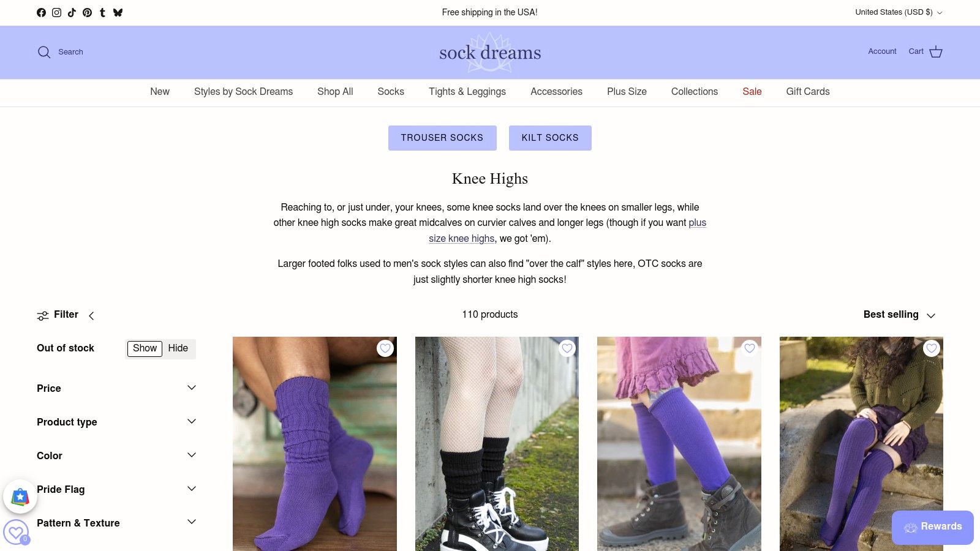This screenshot has width=980, height=551.
Task: Select Hide for out of stock
Action: coord(178,348)
